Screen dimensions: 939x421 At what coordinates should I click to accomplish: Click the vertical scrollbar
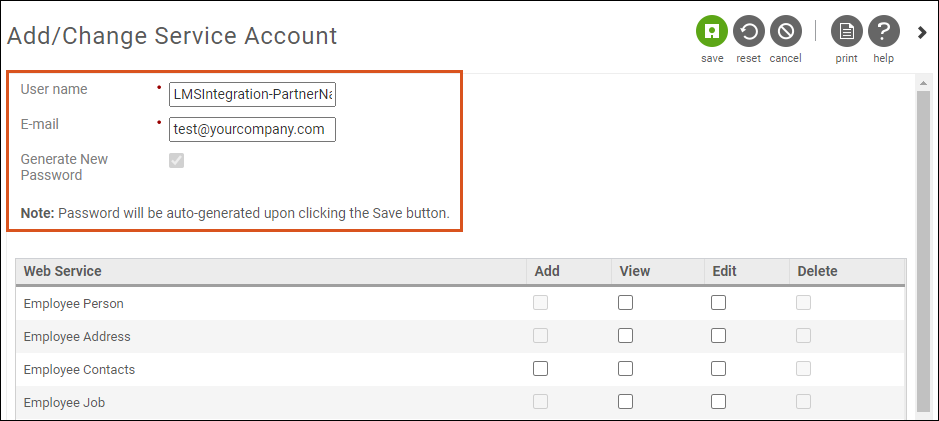click(x=922, y=250)
